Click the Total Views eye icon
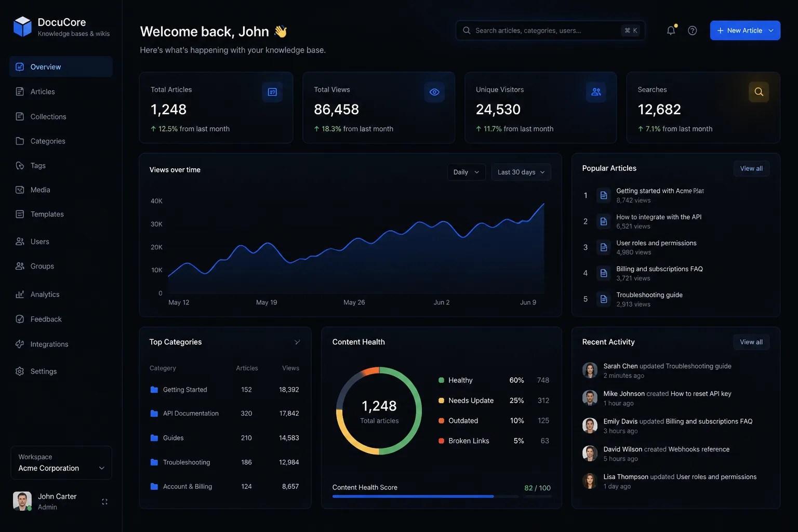Screen dimensions: 798x532 click(434, 92)
